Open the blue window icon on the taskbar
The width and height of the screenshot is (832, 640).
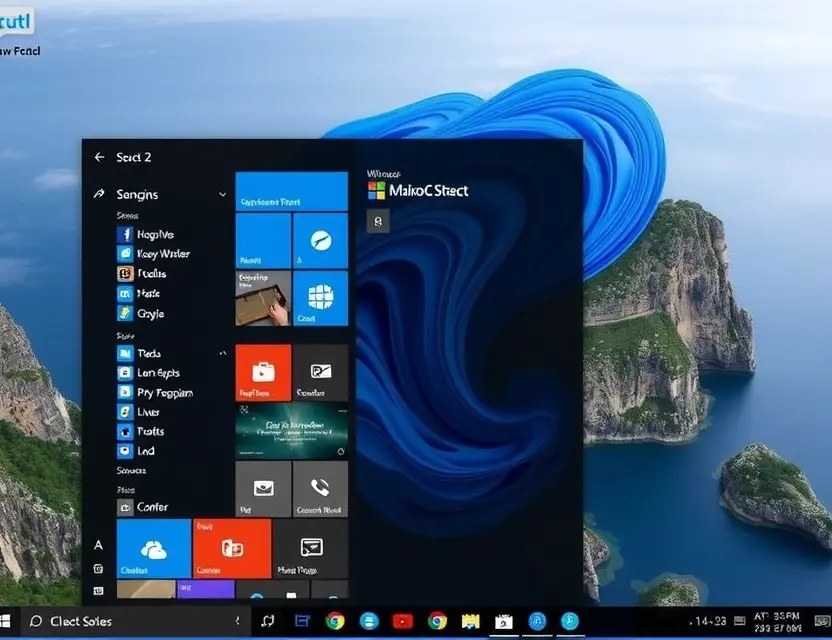pyautogui.click(x=302, y=621)
